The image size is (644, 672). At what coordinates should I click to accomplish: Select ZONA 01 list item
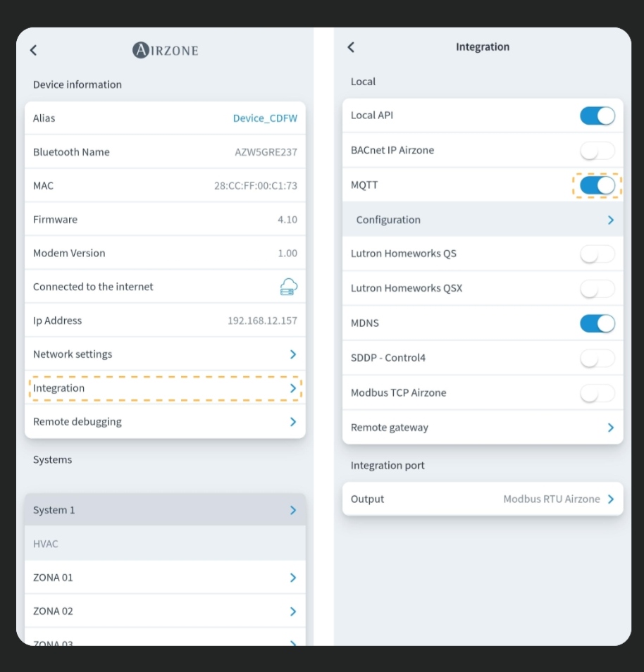coord(165,578)
